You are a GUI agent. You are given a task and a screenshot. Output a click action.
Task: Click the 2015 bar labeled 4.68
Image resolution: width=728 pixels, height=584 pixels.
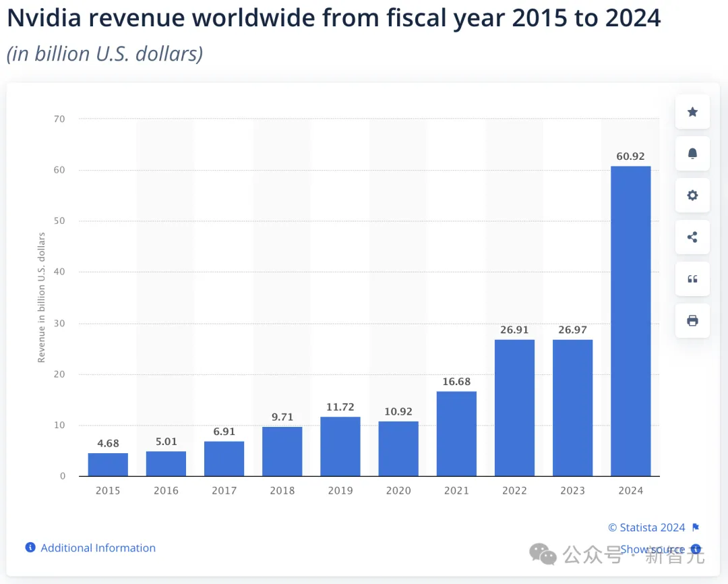(108, 465)
